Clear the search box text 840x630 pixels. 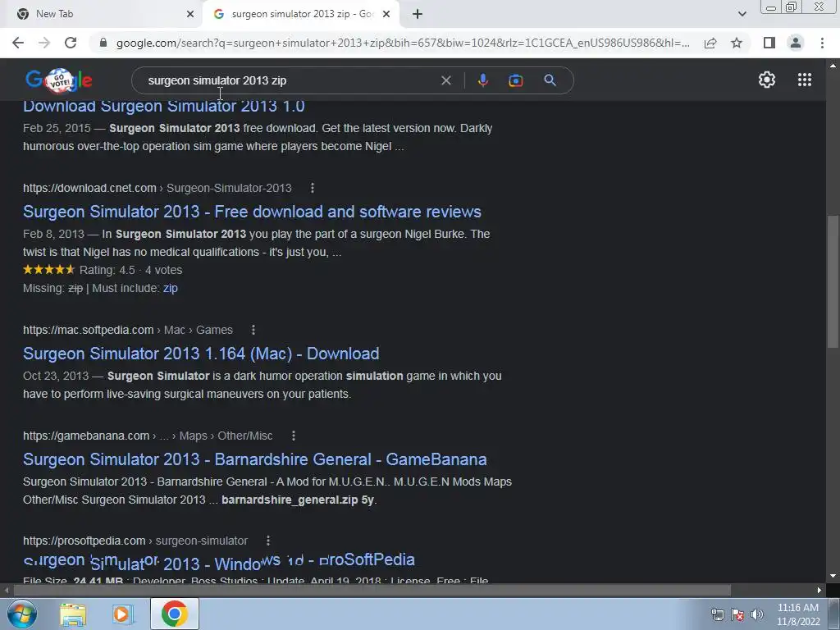[445, 80]
